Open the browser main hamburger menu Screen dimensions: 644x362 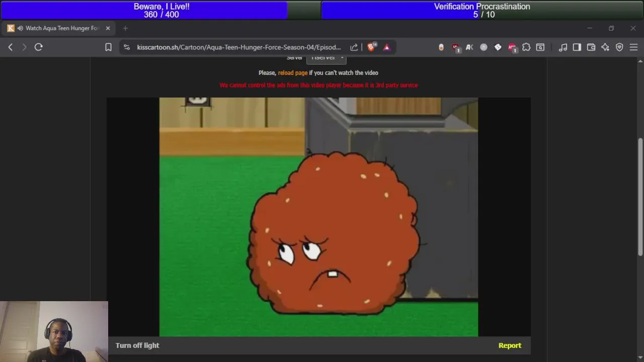pyautogui.click(x=633, y=47)
